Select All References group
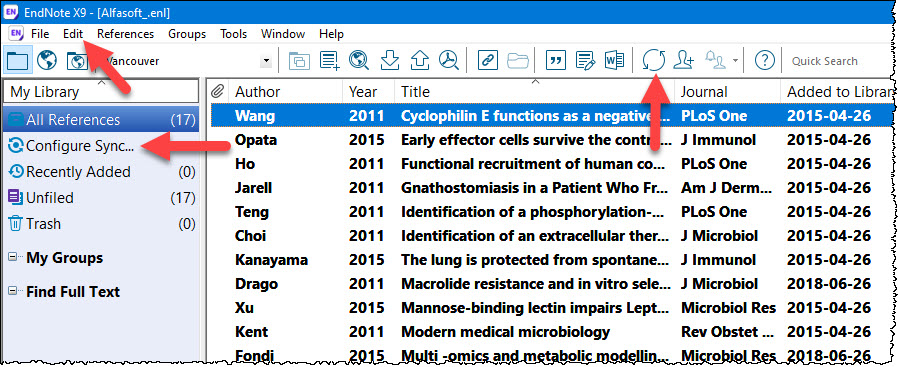898x367 pixels. [x=101, y=120]
